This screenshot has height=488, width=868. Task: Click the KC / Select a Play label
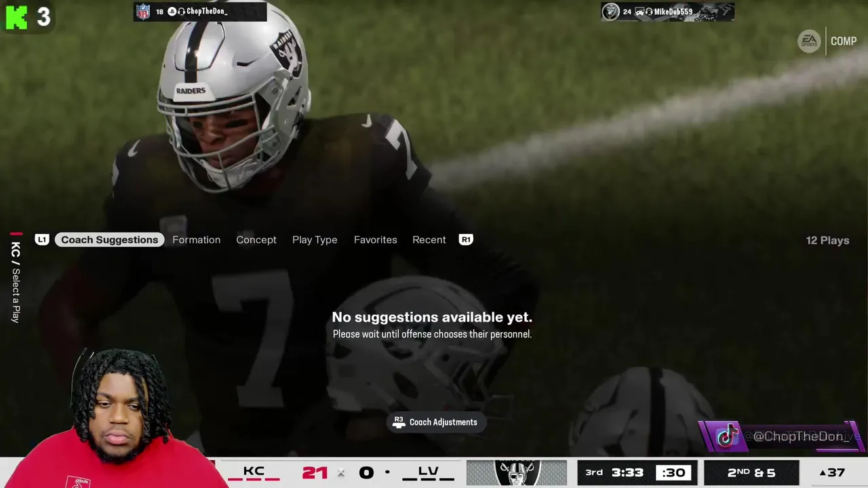[x=16, y=281]
